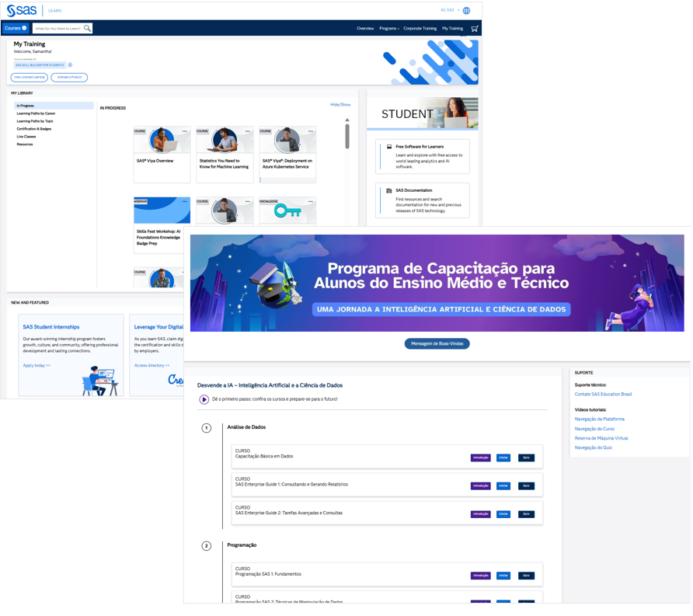
Task: Expand the Programs menu in navigation bar
Action: (x=389, y=29)
